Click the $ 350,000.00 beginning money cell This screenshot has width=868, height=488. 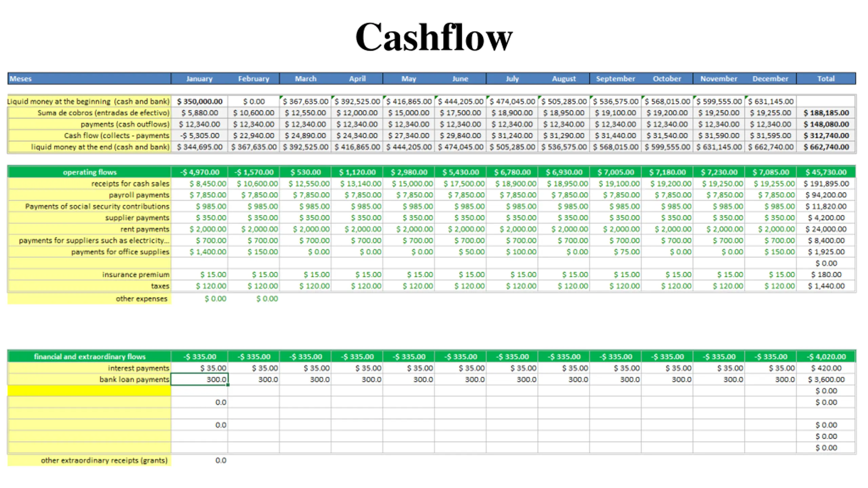199,101
